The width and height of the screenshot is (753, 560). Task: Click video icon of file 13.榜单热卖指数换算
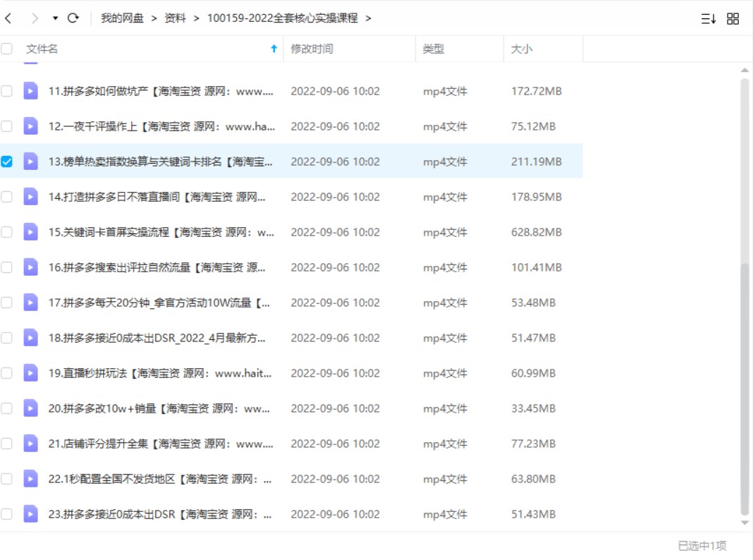tap(31, 162)
